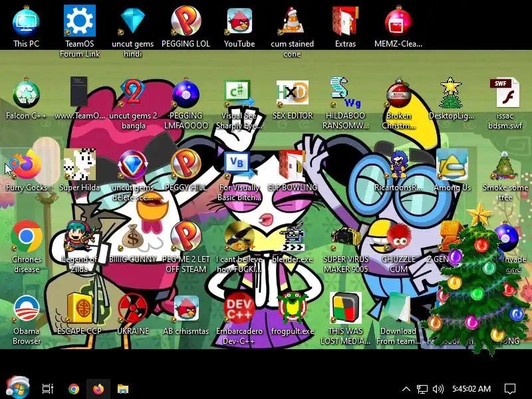Launch PEG ME 2 LET OFF STEAM
This screenshot has height=399, width=532.
pos(186,236)
